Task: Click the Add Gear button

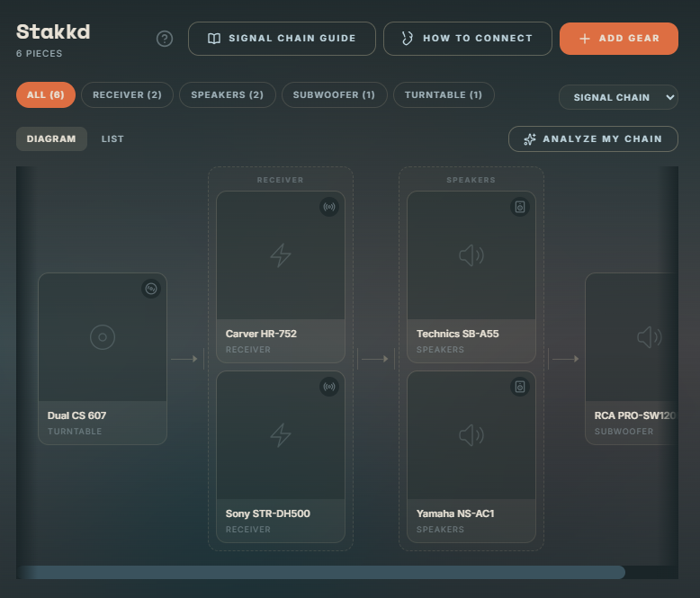Action: [x=619, y=39]
